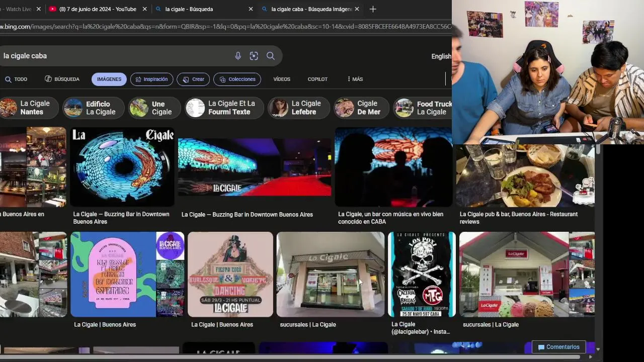644x362 pixels.
Task: Open the restaurant interior collage image at left
Action: (33, 167)
